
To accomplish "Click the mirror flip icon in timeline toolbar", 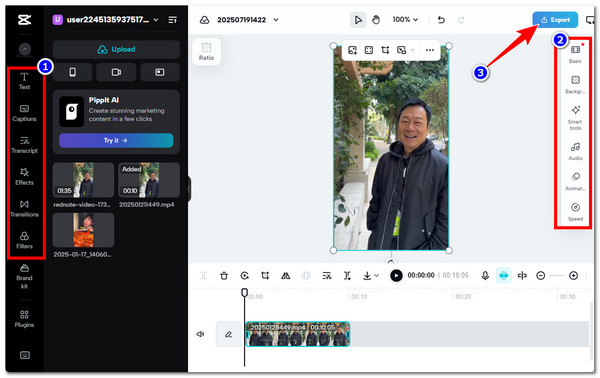I will coord(285,275).
